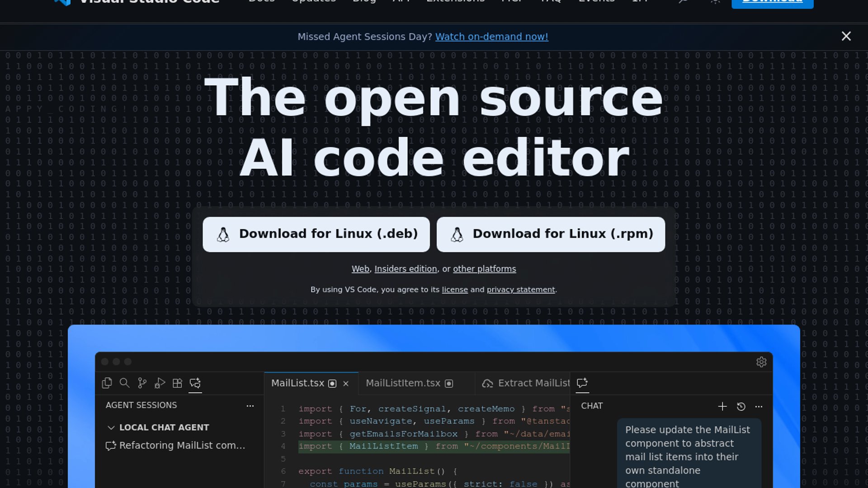Open chat history clock icon

pyautogui.click(x=741, y=406)
